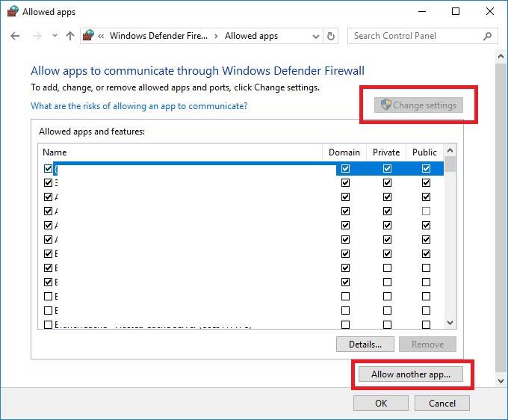Maximize the Allowed apps window
The height and width of the screenshot is (420, 508).
(x=456, y=12)
